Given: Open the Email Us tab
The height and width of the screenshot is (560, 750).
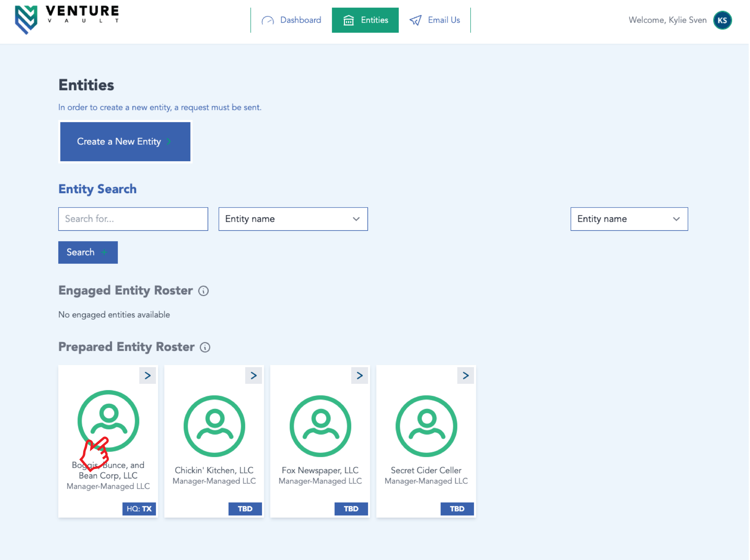Looking at the screenshot, I should (x=435, y=20).
